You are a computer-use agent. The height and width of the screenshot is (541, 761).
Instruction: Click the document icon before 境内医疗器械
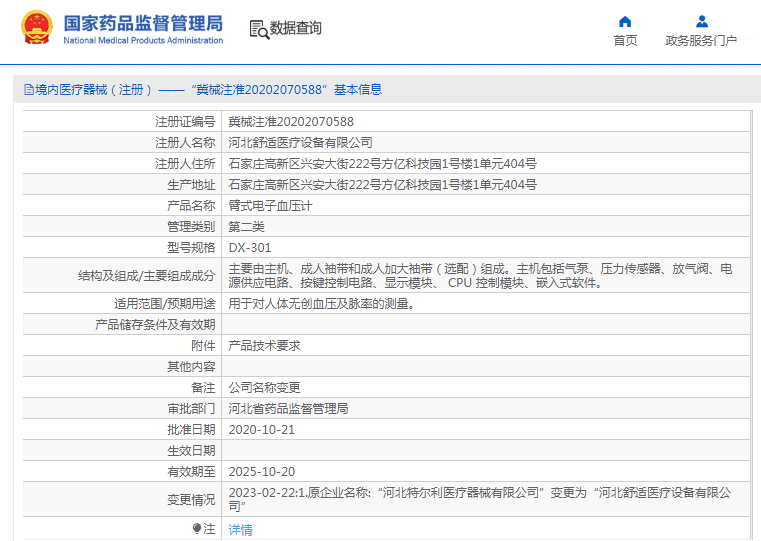(x=29, y=90)
